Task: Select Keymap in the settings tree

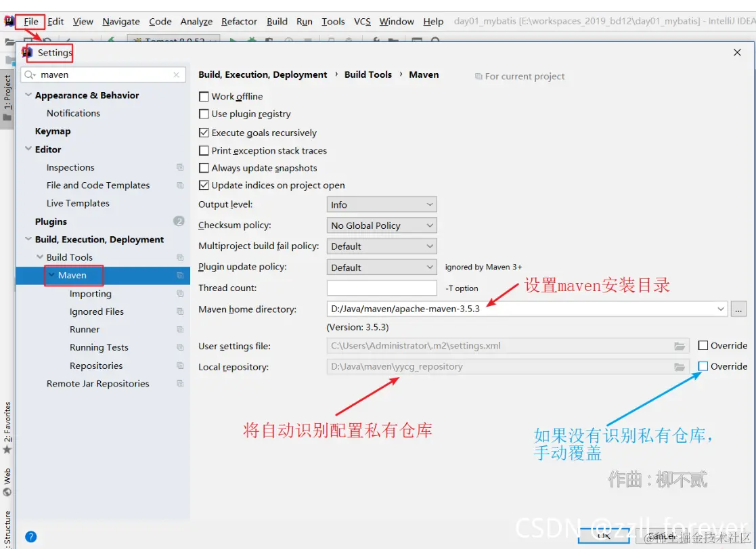Action: pos(53,131)
